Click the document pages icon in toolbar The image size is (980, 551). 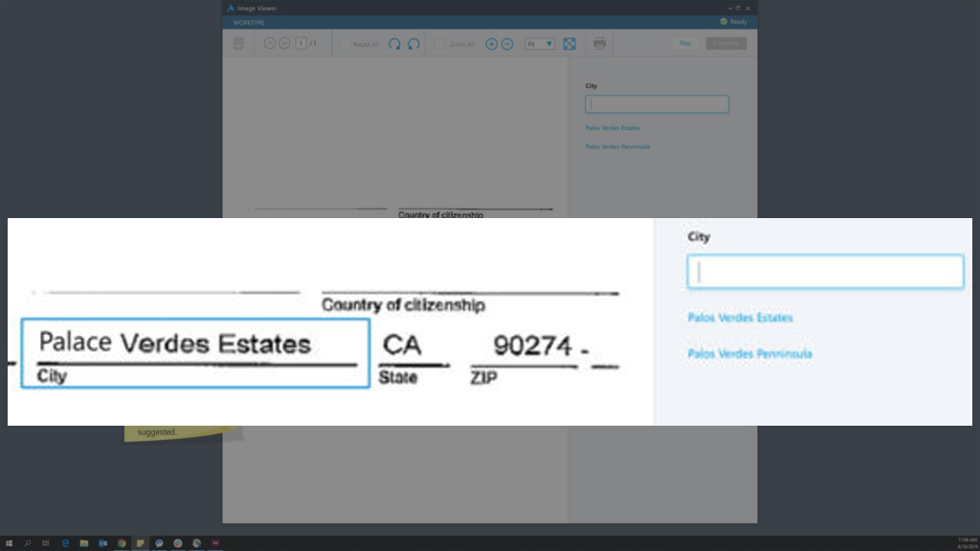pos(238,43)
